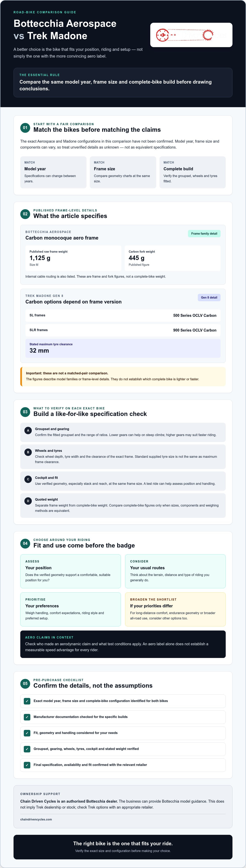Click the 01 section number badge

pos(25,128)
